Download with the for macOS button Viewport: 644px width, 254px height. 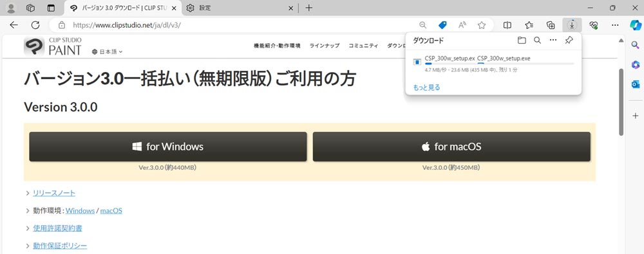[x=451, y=147]
